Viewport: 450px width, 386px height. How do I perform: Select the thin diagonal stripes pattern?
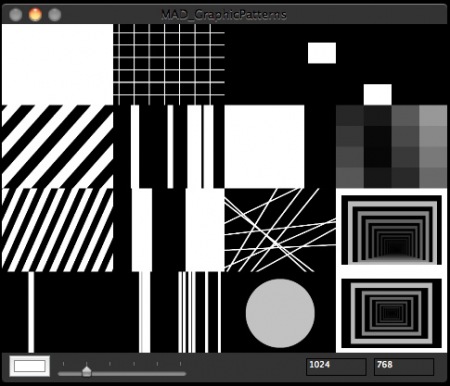57,230
